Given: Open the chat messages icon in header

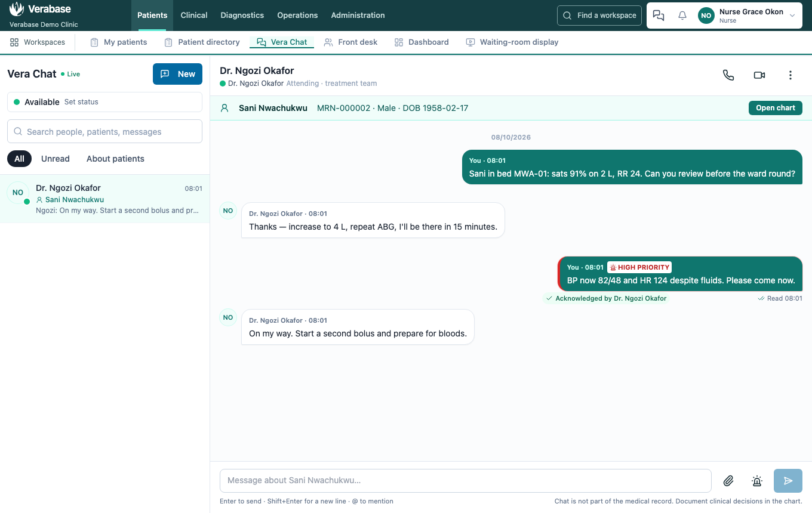Looking at the screenshot, I should (659, 16).
